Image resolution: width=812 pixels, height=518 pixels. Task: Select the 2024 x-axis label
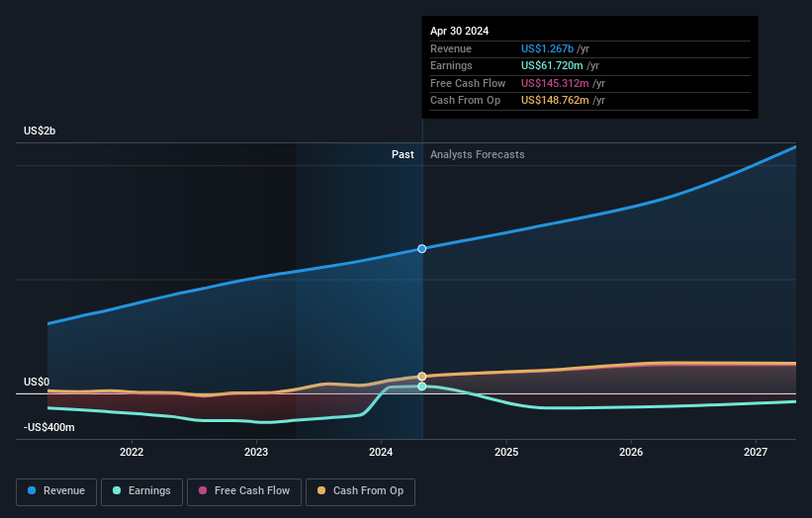[x=381, y=453]
